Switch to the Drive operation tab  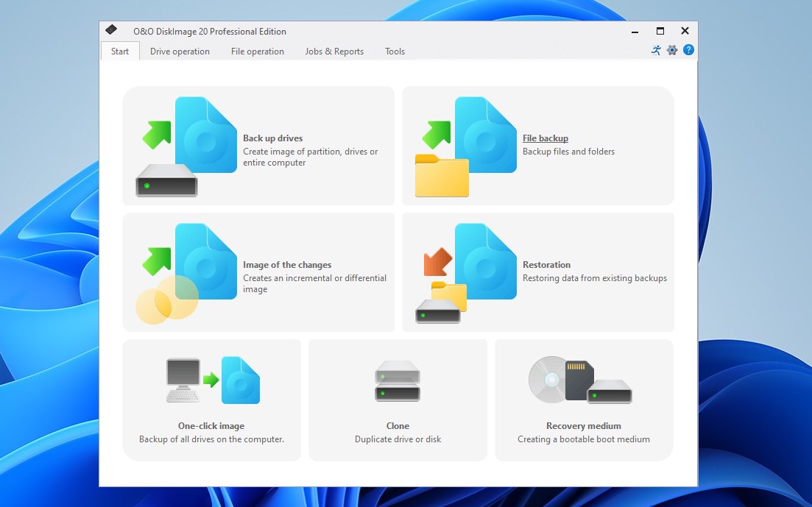(x=180, y=52)
